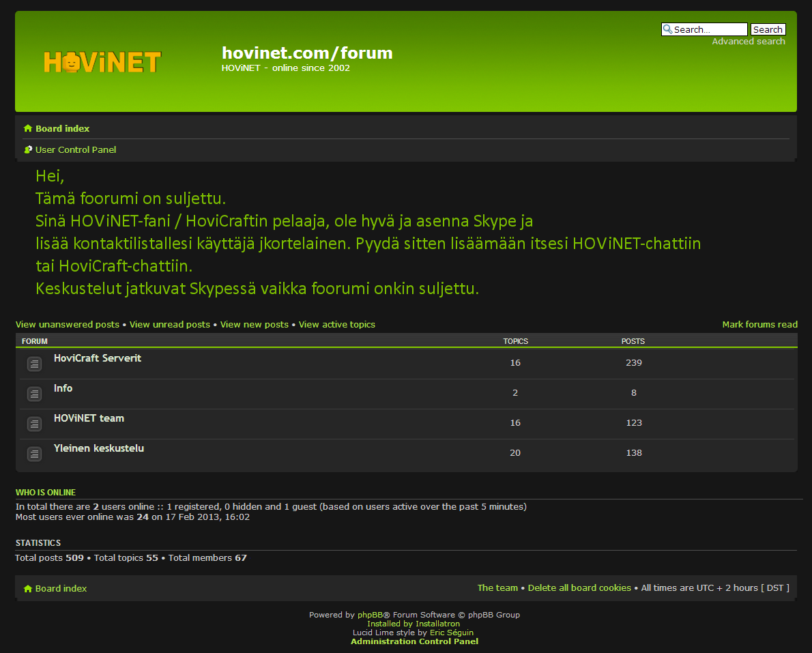Open the Board index link in the top navigation
This screenshot has width=812, height=653.
pos(62,128)
